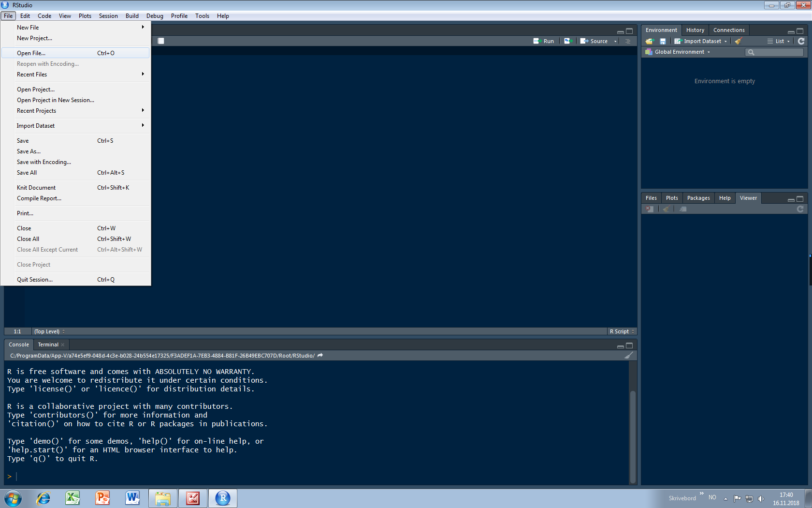Viewport: 812px width, 508px height.
Task: Open the List view dropdown
Action: pyautogui.click(x=778, y=41)
